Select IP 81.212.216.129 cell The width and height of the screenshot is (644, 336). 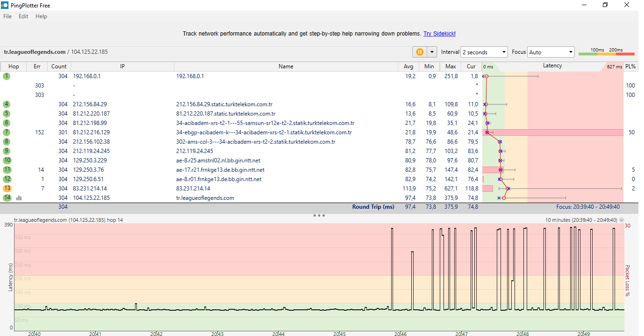tap(92, 132)
